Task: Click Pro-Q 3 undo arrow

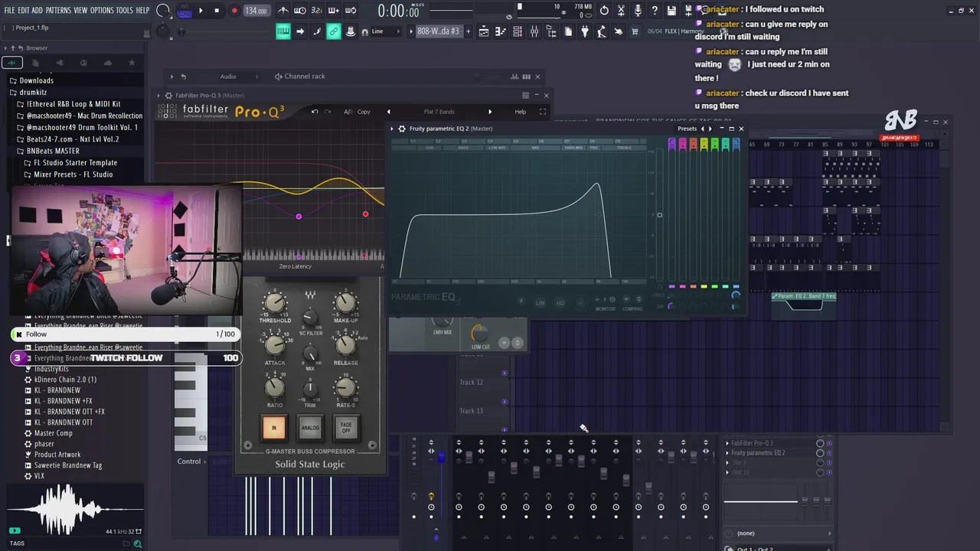Action: [315, 112]
